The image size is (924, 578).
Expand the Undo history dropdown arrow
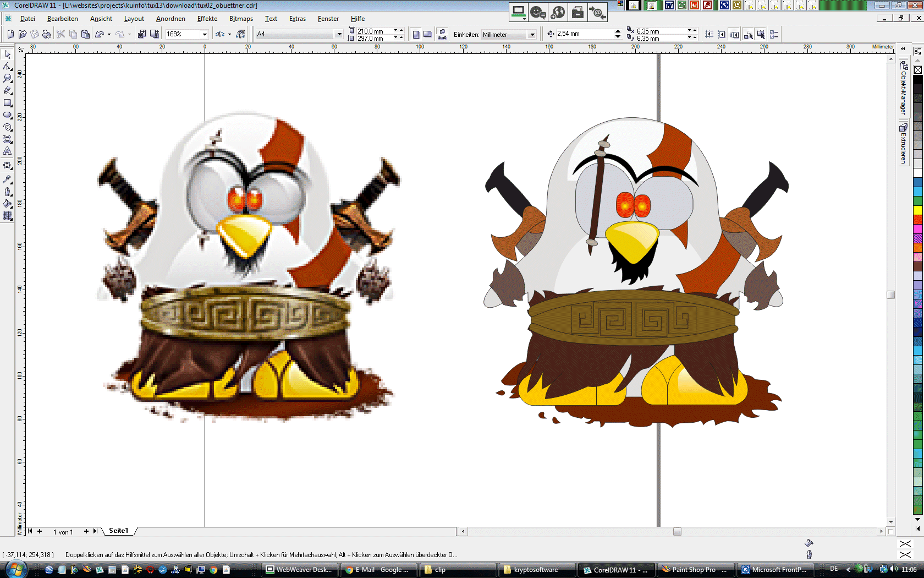[109, 34]
